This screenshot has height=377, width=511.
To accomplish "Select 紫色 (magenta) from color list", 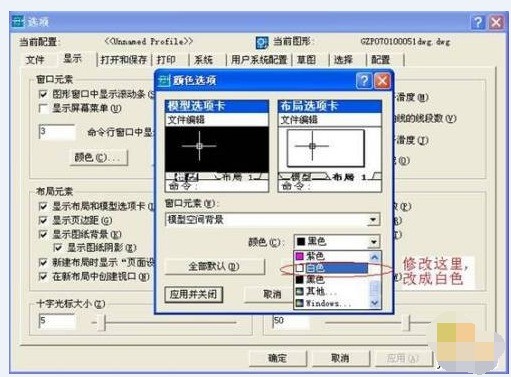I will pos(331,256).
